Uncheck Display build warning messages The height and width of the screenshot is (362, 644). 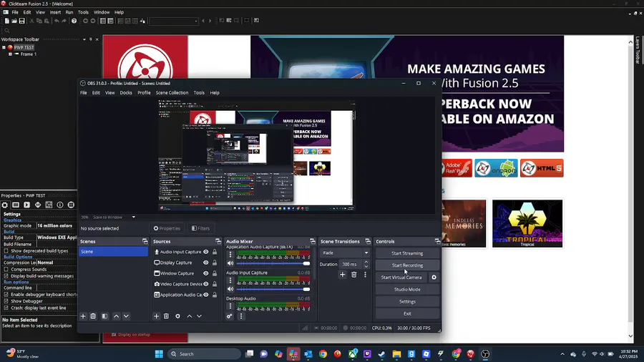[x=6, y=276]
